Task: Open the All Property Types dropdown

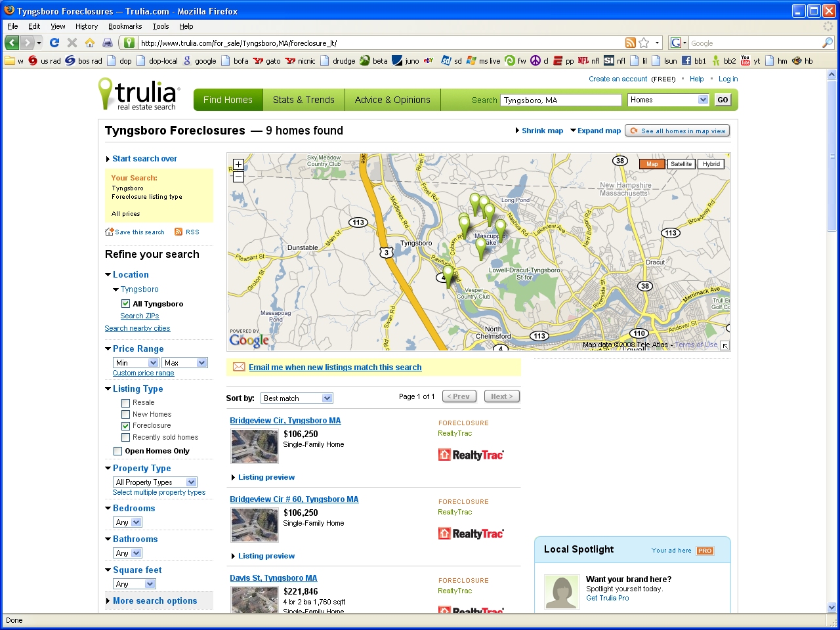Action: click(x=155, y=482)
